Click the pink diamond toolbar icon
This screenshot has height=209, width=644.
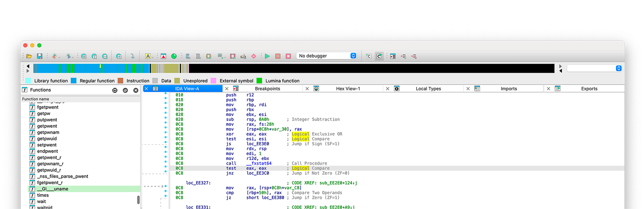click(253, 56)
